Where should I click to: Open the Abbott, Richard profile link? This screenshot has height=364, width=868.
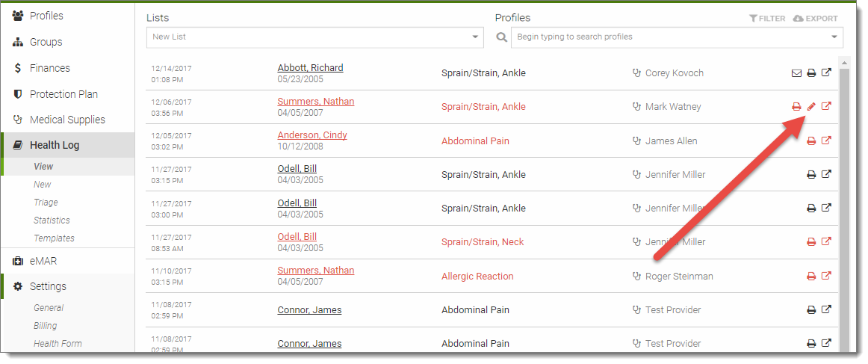(x=310, y=68)
